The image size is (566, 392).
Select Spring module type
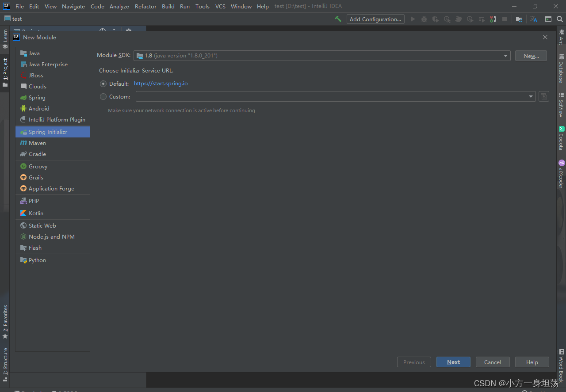pyautogui.click(x=53, y=98)
